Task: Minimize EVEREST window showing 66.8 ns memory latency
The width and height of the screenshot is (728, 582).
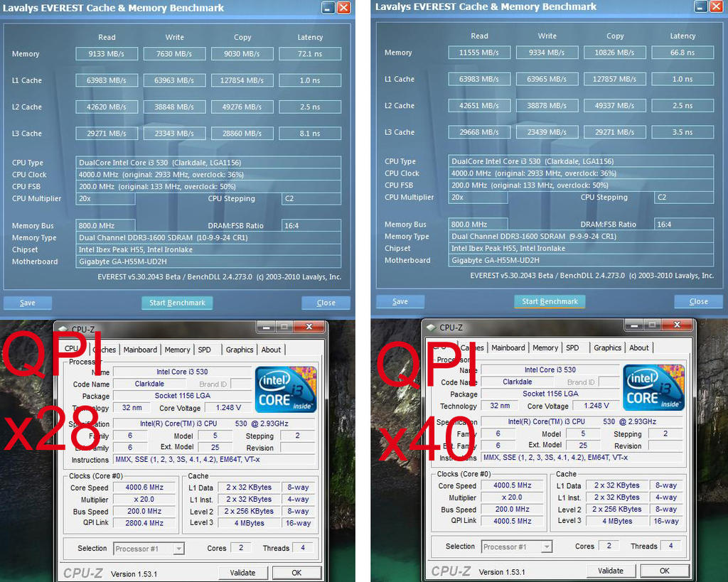Action: pyautogui.click(x=701, y=6)
